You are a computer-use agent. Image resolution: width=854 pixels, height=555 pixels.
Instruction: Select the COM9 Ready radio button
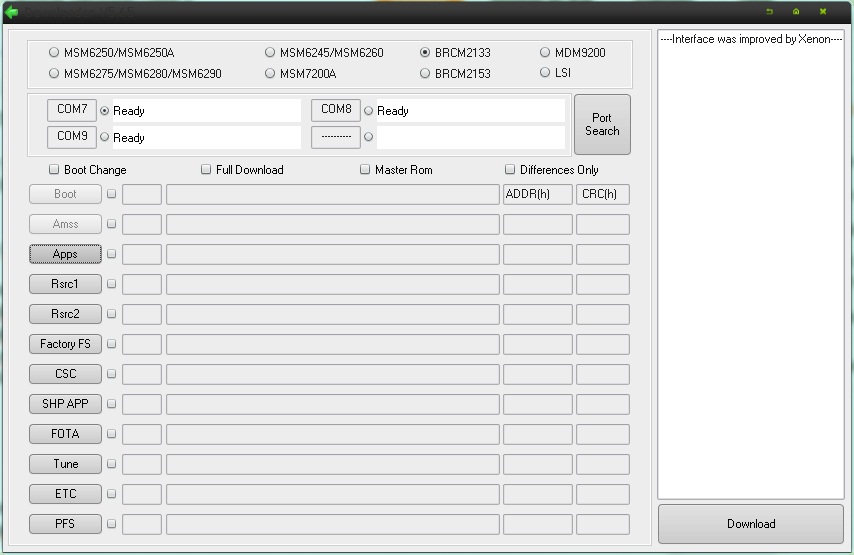click(x=104, y=138)
